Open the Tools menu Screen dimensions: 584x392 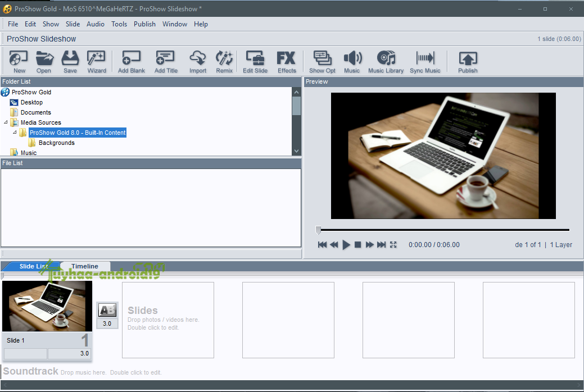click(x=119, y=24)
